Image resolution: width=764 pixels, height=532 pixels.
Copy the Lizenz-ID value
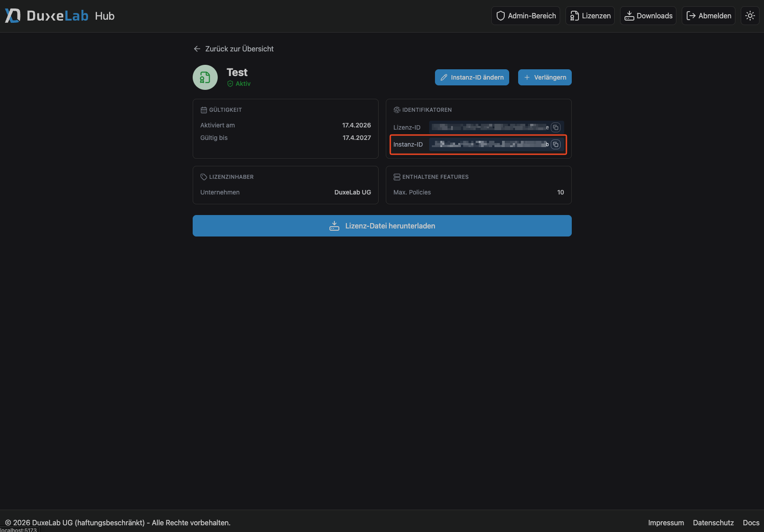[x=556, y=127]
